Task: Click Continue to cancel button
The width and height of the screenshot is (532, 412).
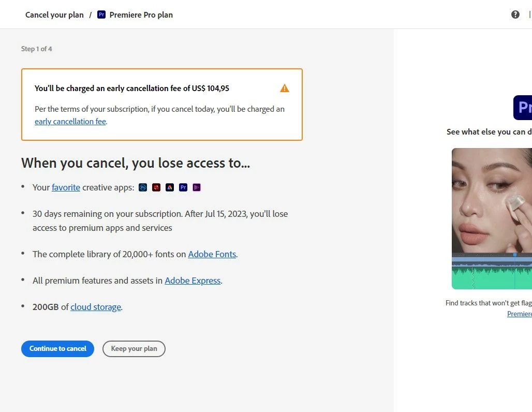Action: point(57,348)
